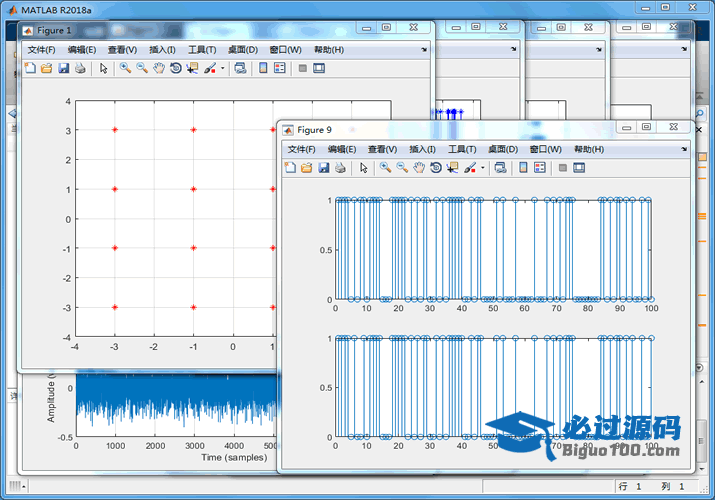Show Plot Tools and dock icon in Figure 1

319,68
